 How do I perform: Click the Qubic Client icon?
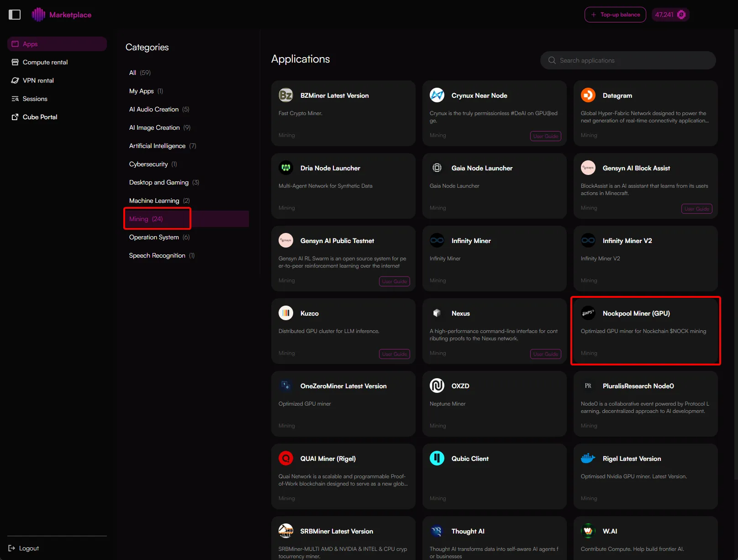(437, 458)
